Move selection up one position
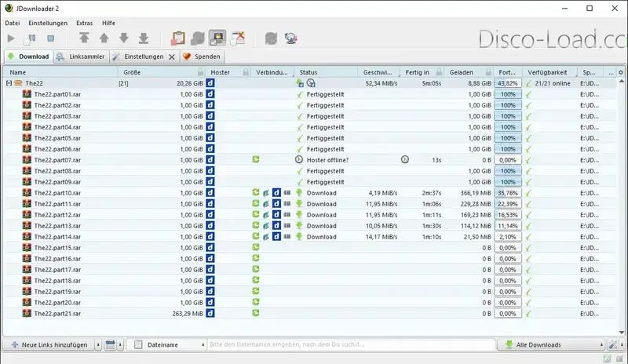The height and width of the screenshot is (364, 628). pyautogui.click(x=104, y=38)
